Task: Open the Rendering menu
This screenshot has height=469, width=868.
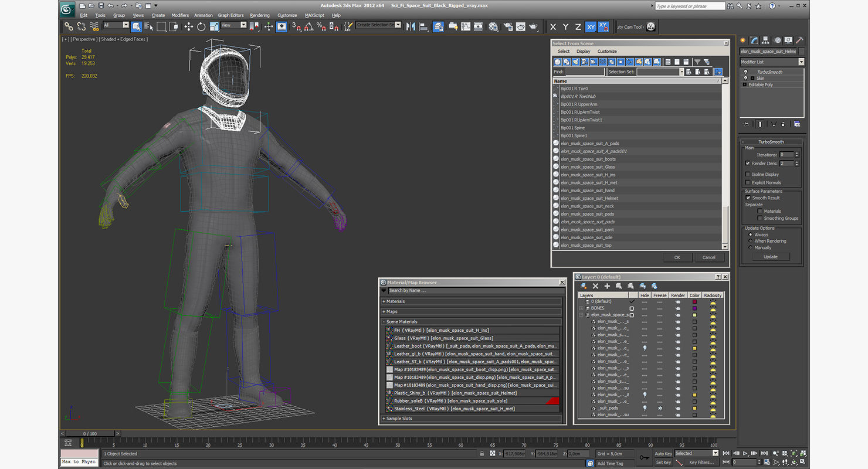Action: (260, 15)
